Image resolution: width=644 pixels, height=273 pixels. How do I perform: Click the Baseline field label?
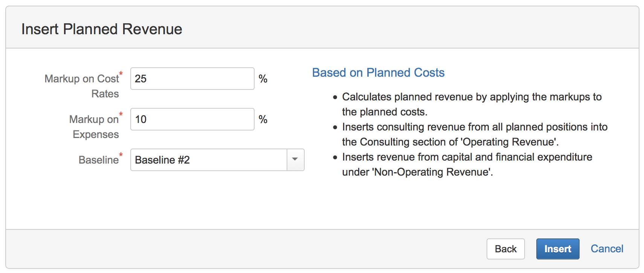coord(98,160)
